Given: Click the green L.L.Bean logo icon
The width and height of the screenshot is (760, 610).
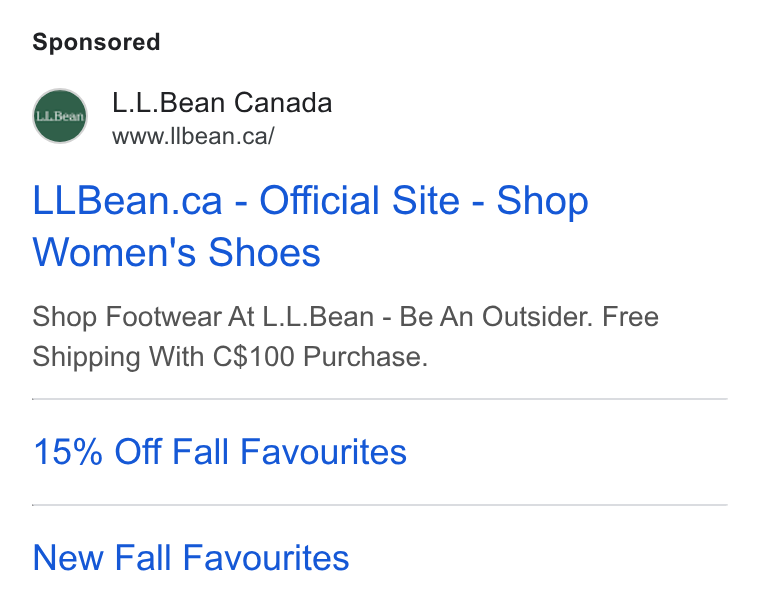Looking at the screenshot, I should click(x=60, y=116).
